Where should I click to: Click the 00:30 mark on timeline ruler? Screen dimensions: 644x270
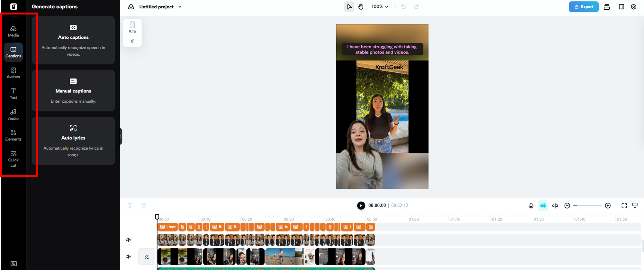click(x=288, y=219)
